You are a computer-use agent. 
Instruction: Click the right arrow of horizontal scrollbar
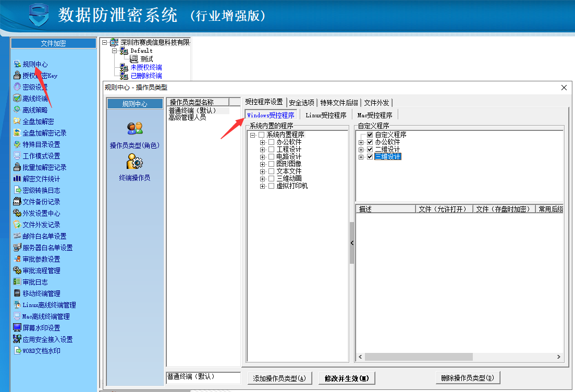pyautogui.click(x=558, y=357)
